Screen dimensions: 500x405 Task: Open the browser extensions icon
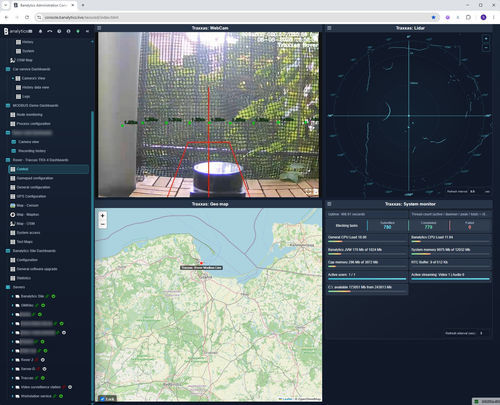click(x=468, y=17)
